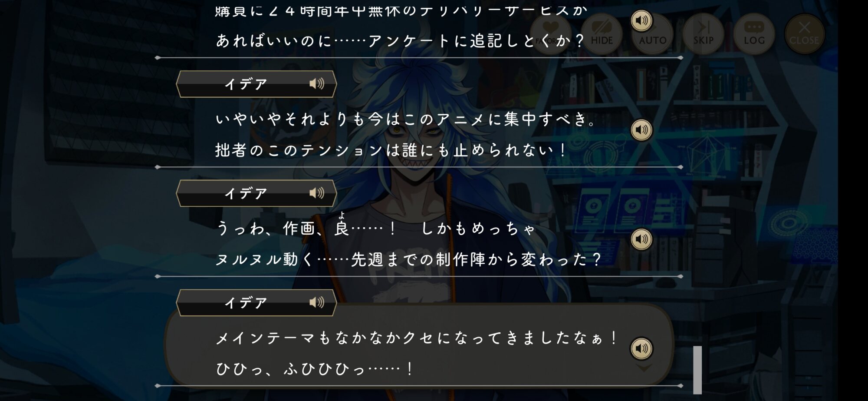Click speaker icon in イデア plate above いやいやそれよりも
Screen dimensions: 868x401
pyautogui.click(x=317, y=83)
